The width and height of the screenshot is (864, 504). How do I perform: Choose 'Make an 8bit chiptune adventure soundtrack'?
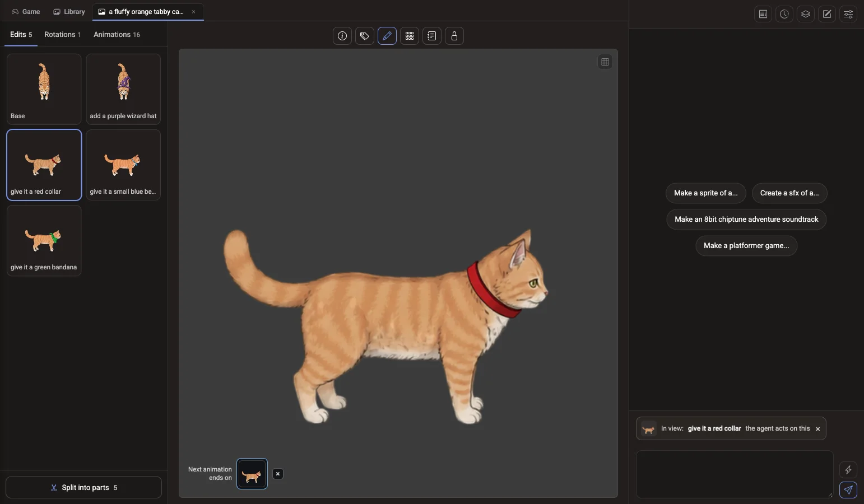(746, 220)
